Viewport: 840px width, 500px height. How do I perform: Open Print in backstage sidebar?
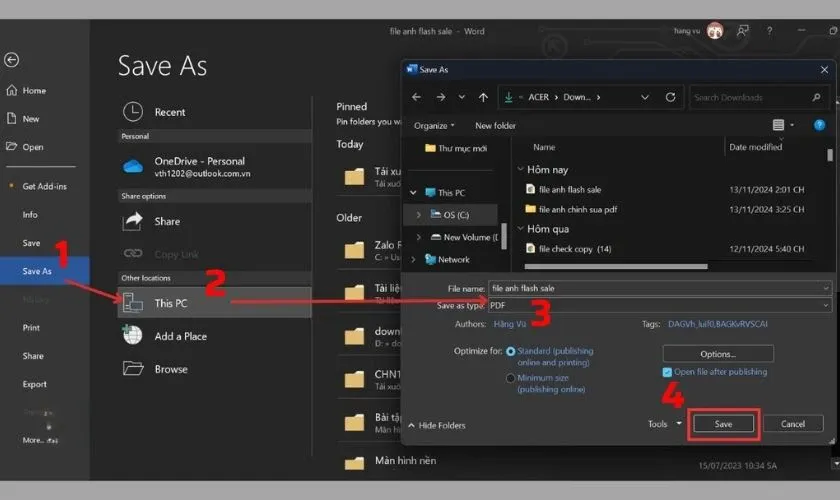pyautogui.click(x=31, y=327)
